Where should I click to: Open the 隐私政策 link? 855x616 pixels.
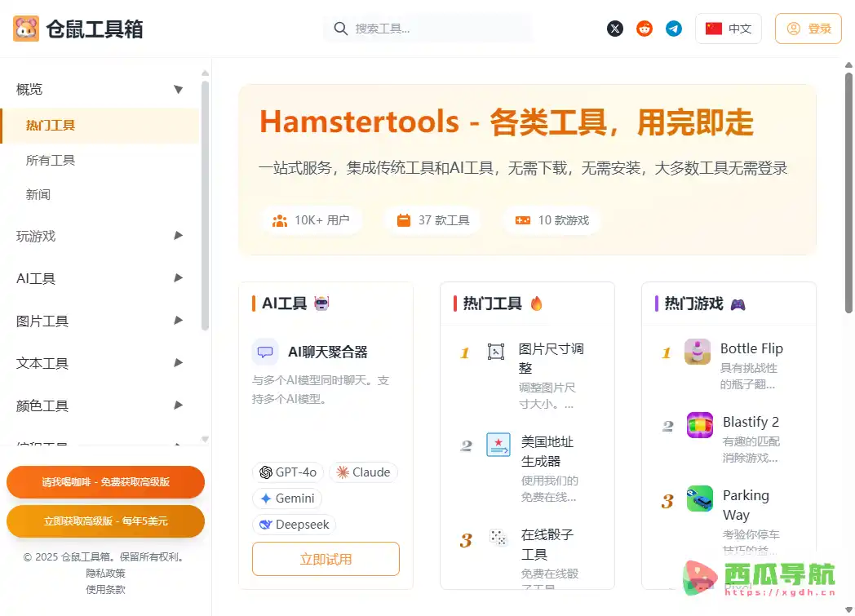[105, 573]
